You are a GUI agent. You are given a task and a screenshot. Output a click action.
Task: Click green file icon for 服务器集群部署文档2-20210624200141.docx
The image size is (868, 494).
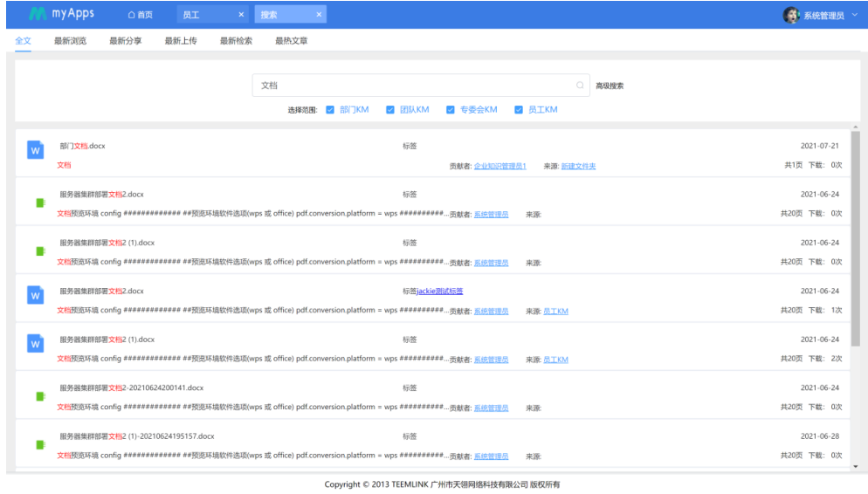click(x=39, y=396)
